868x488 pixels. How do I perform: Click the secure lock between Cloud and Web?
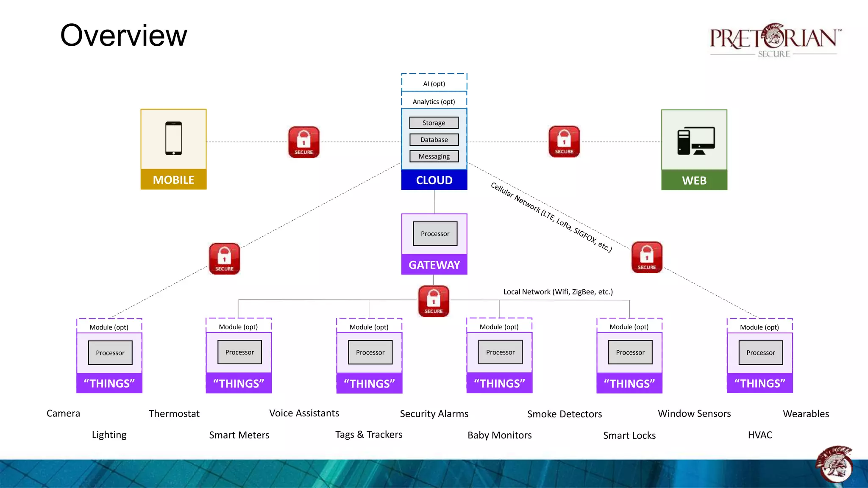click(x=564, y=141)
